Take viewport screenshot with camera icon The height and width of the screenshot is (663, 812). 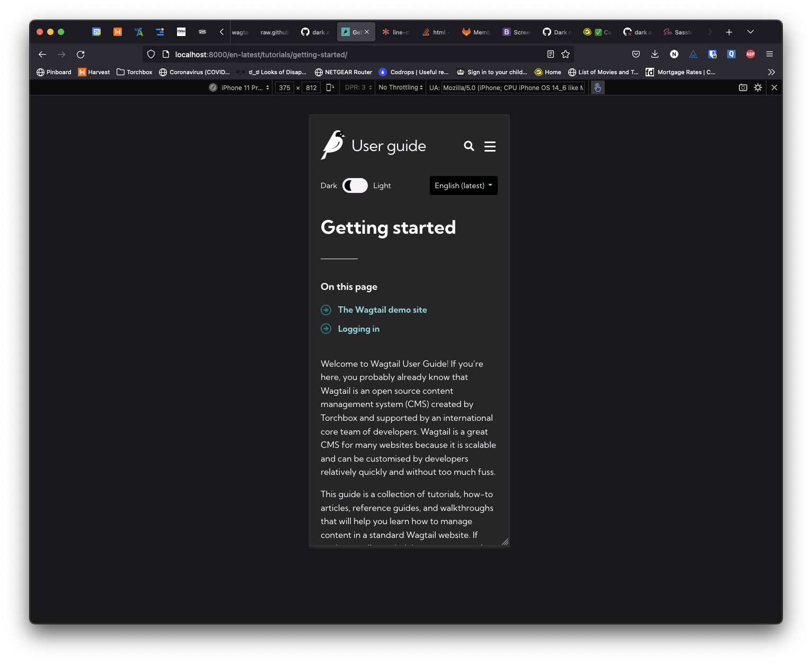tap(743, 87)
